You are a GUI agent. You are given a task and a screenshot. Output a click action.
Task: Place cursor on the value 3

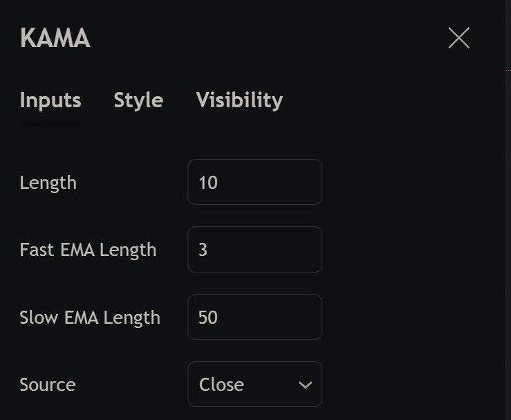pyautogui.click(x=203, y=250)
